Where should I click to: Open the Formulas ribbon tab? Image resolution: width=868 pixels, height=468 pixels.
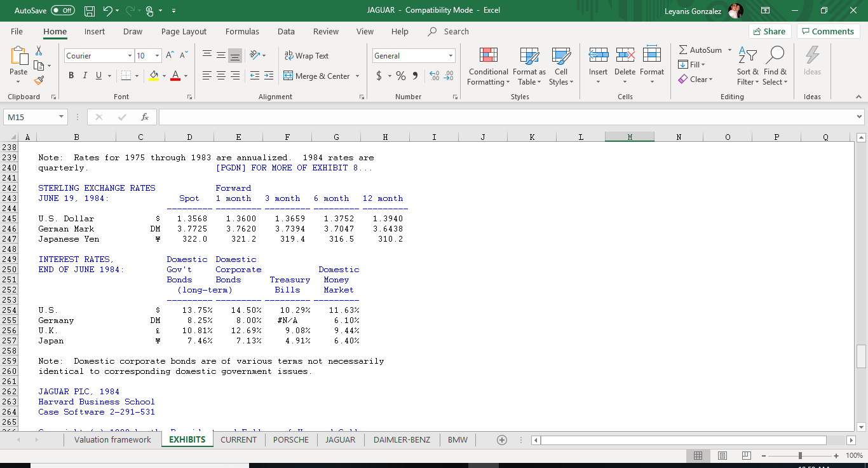click(242, 31)
